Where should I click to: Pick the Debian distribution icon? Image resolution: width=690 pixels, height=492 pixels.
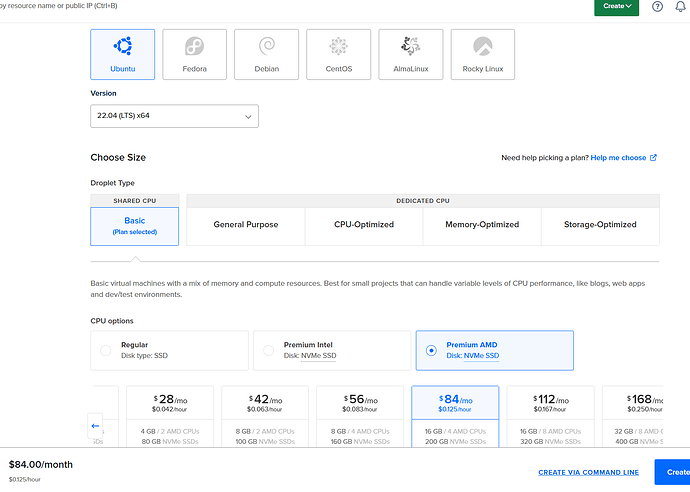(266, 46)
